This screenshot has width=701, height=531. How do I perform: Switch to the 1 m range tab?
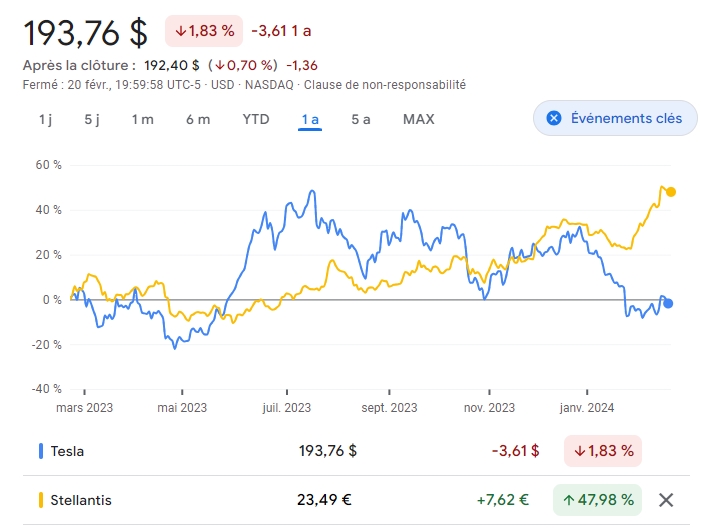142,120
